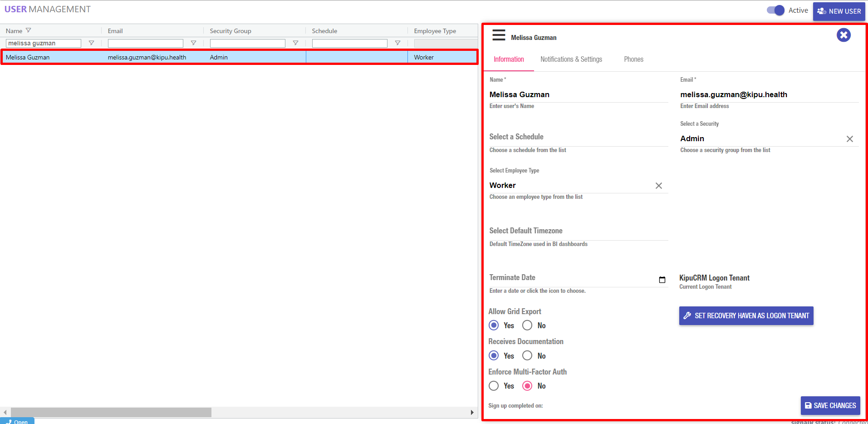Clear the Worker employee type selection
The width and height of the screenshot is (868, 424).
(x=658, y=186)
